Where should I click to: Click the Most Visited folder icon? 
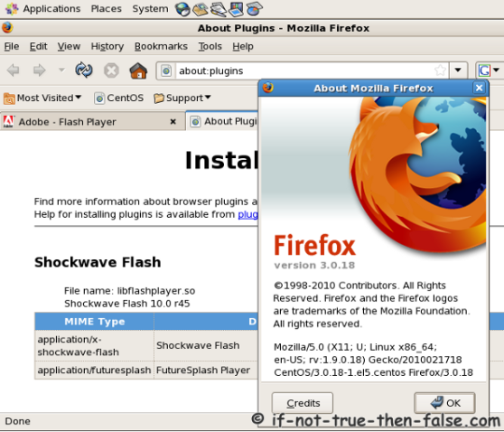tap(9, 99)
